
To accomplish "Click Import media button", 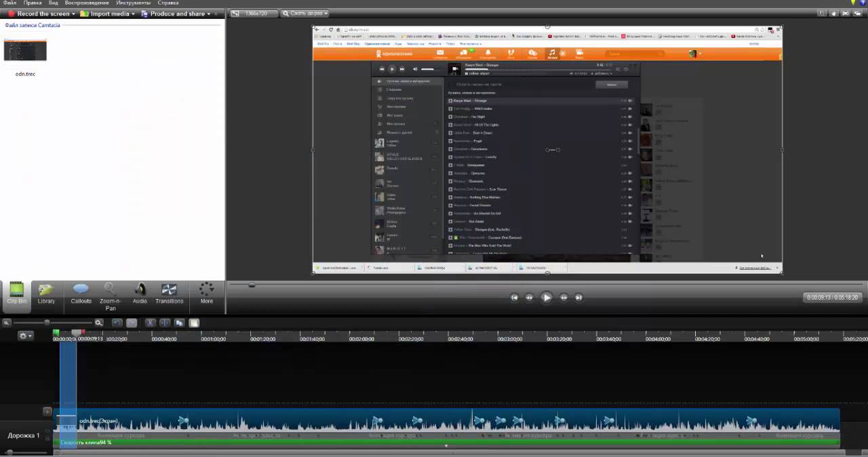I will tap(104, 14).
